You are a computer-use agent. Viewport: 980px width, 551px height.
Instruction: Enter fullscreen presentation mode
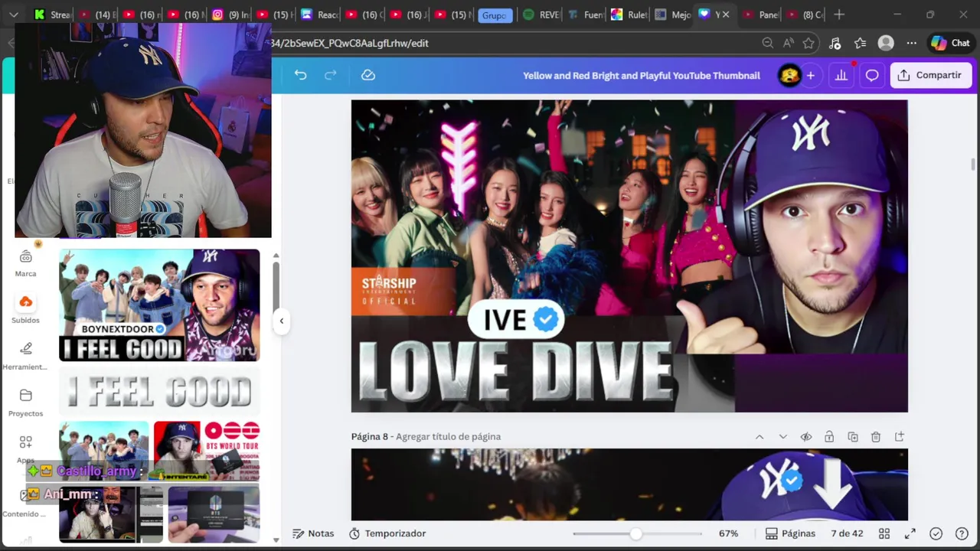point(910,533)
